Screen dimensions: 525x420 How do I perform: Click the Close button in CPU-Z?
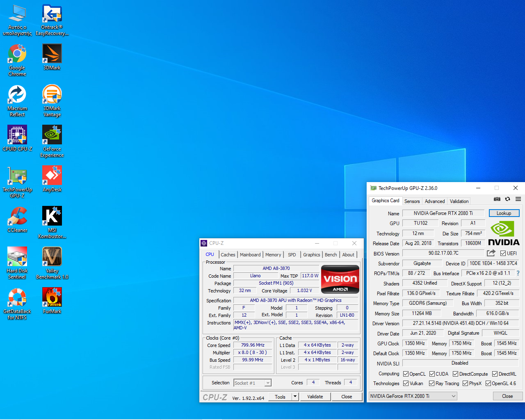pos(347,397)
